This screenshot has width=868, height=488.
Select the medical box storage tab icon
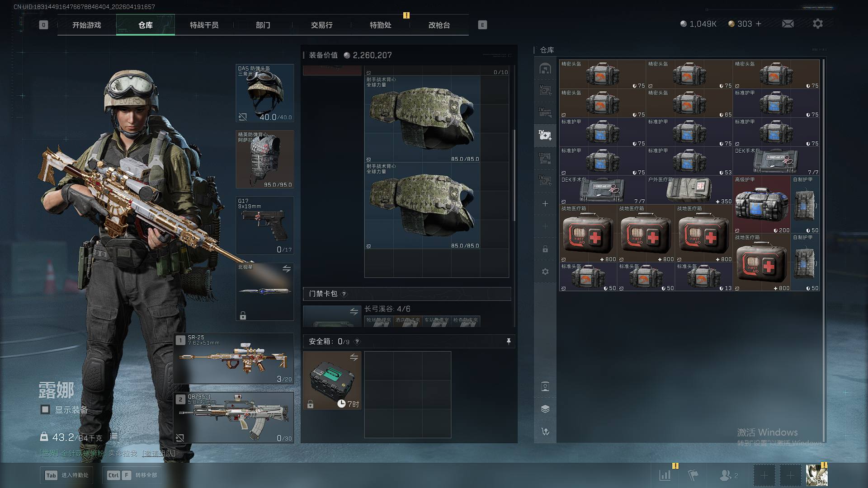pos(545,135)
